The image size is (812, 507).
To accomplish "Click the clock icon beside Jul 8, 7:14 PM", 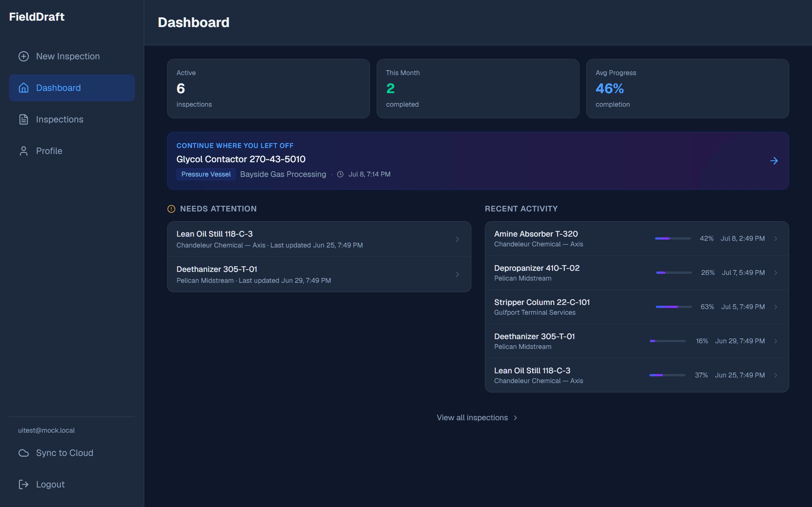I will click(x=340, y=174).
